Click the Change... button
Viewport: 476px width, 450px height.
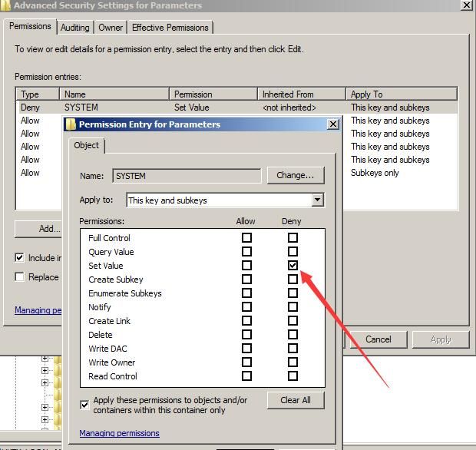click(x=296, y=175)
